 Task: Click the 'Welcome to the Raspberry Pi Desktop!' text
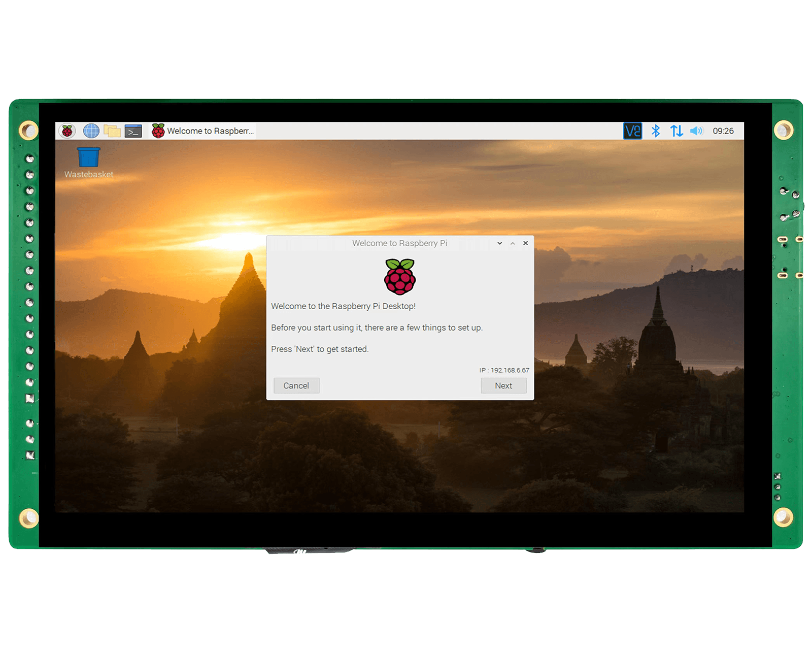click(x=343, y=306)
